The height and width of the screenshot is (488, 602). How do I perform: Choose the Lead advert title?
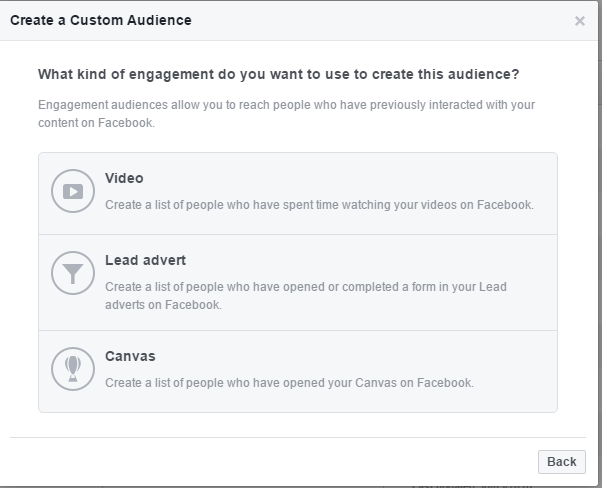pyautogui.click(x=144, y=260)
